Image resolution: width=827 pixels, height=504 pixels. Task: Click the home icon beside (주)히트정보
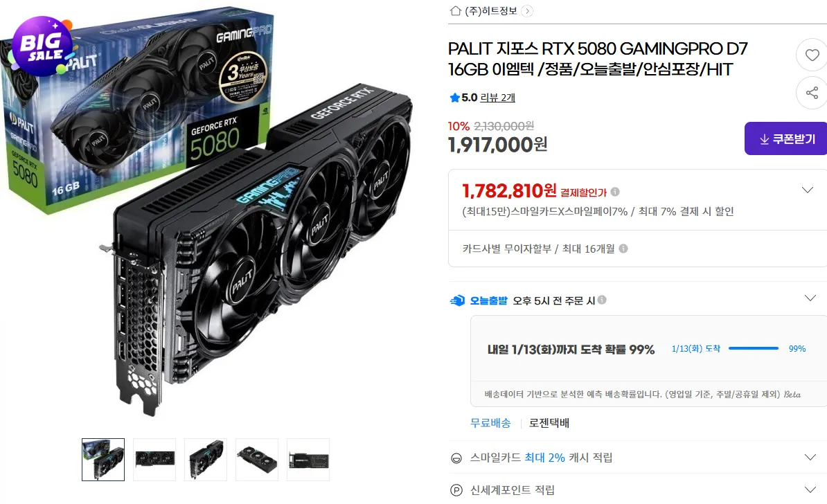click(x=456, y=10)
